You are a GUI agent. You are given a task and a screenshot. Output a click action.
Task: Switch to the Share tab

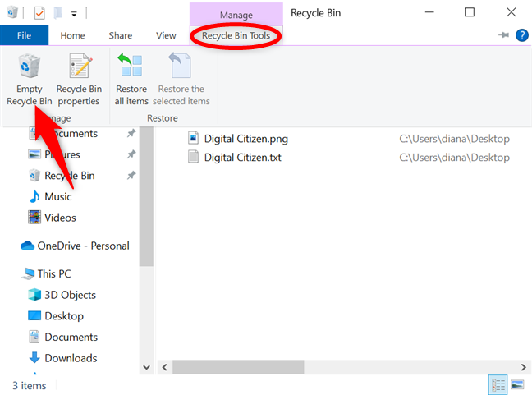(x=121, y=35)
